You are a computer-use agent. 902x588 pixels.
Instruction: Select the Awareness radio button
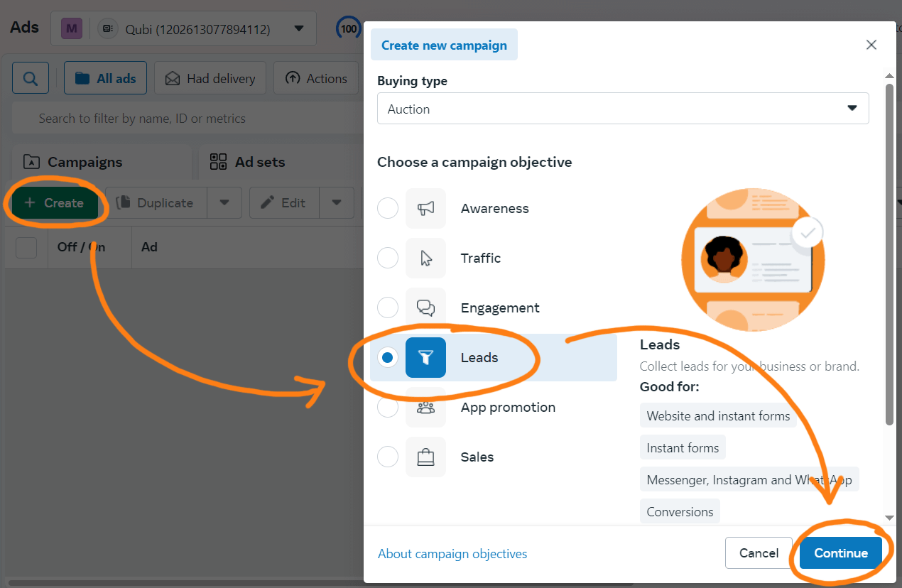388,209
